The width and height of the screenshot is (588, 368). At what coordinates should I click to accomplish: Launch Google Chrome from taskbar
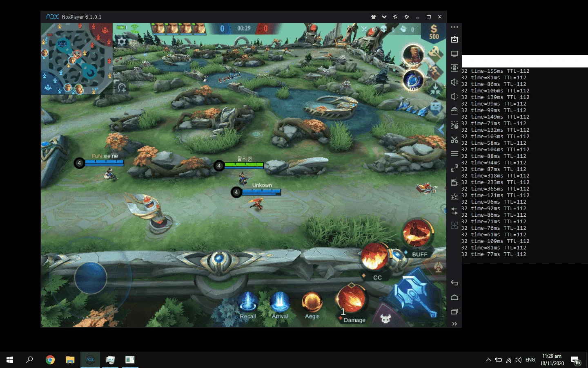click(50, 360)
